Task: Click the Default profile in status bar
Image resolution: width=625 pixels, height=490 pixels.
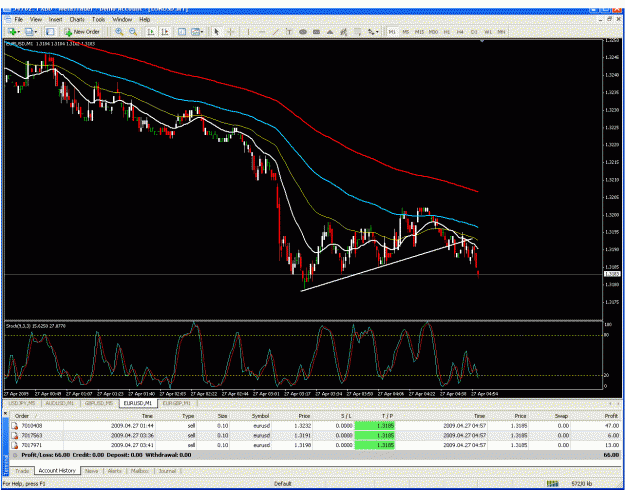Action: [284, 484]
